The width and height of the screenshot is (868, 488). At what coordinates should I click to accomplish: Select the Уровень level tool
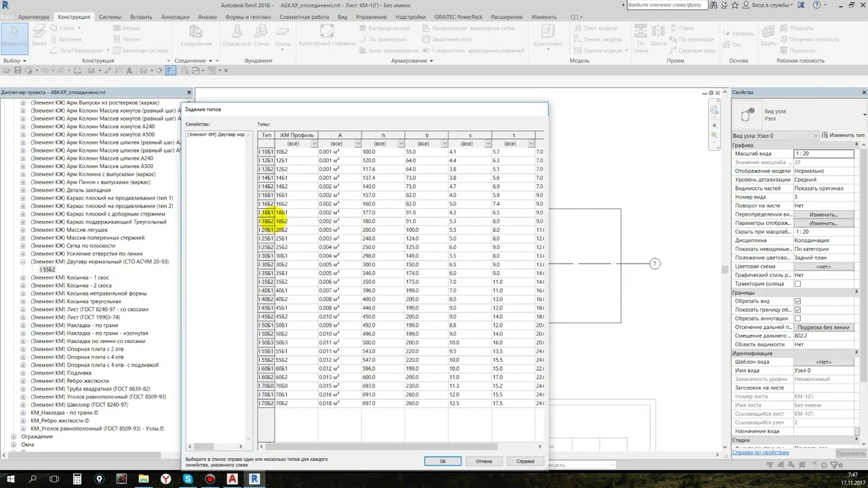(737, 33)
